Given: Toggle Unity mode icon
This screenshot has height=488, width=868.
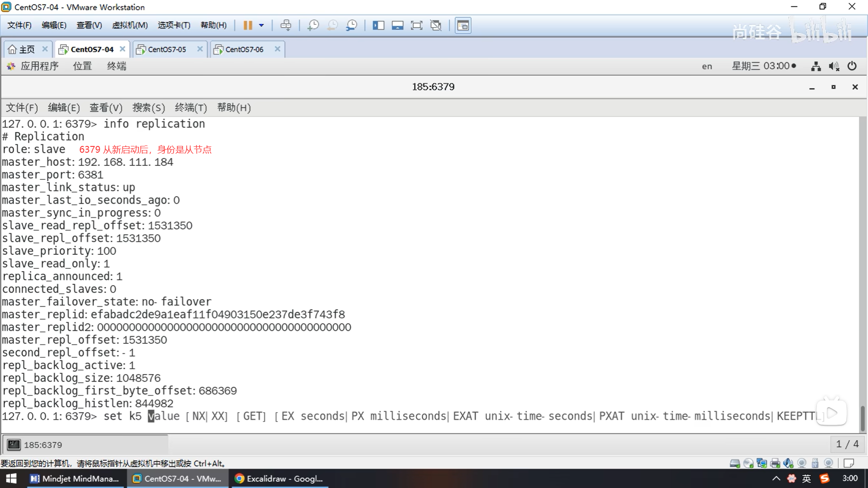Looking at the screenshot, I should point(436,25).
